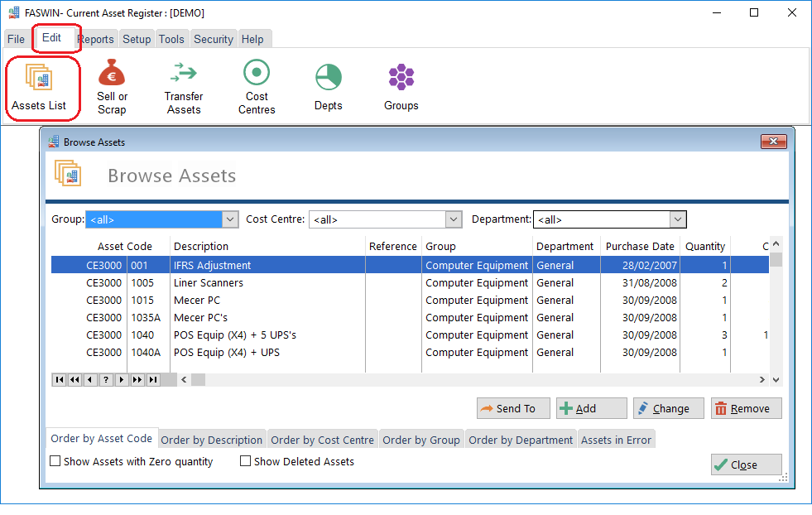This screenshot has height=515, width=812.
Task: Open the Assets List tool
Action: coord(39,87)
